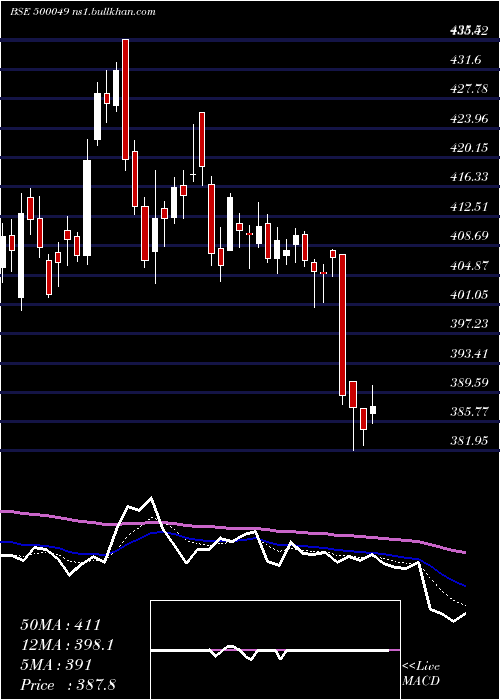Image resolution: width=500 pixels, height=700 pixels.
Task: Select the 435.52 price axis label
Action: [469, 31]
